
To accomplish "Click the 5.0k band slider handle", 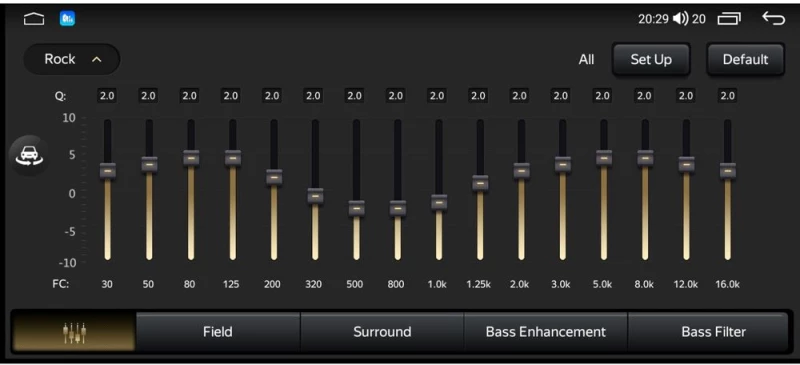I will [604, 158].
